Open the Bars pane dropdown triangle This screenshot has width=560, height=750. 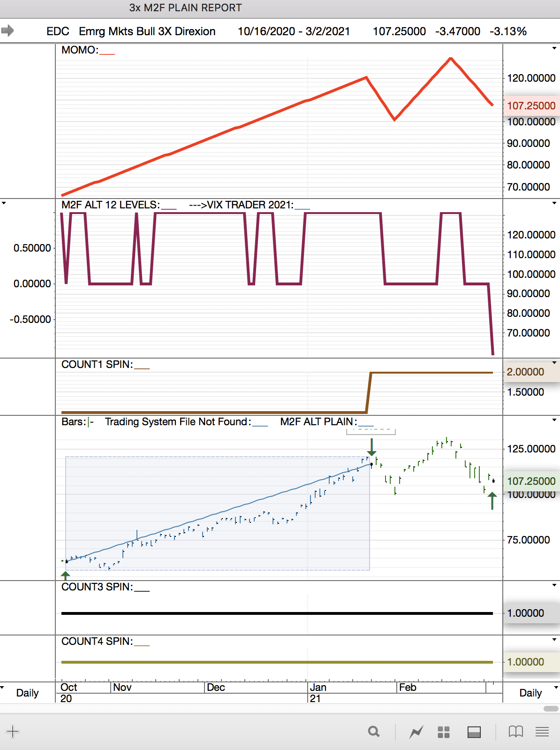pyautogui.click(x=554, y=420)
